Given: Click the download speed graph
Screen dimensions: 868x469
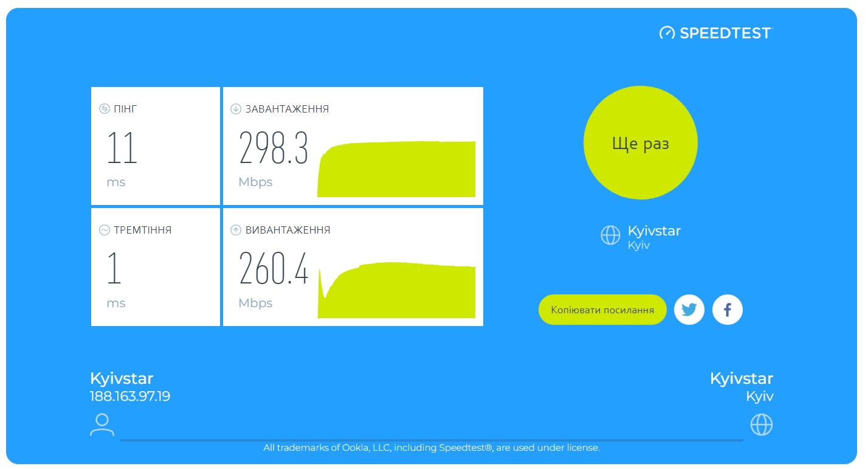Looking at the screenshot, I should click(396, 170).
